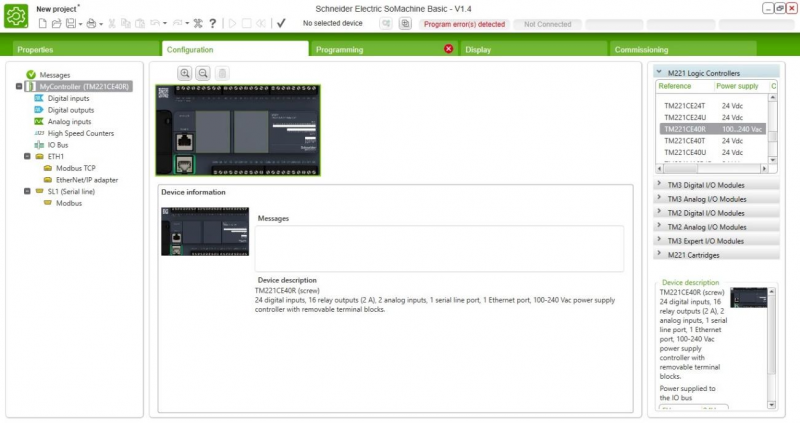
Task: Open system settings tools icon
Action: 198,23
